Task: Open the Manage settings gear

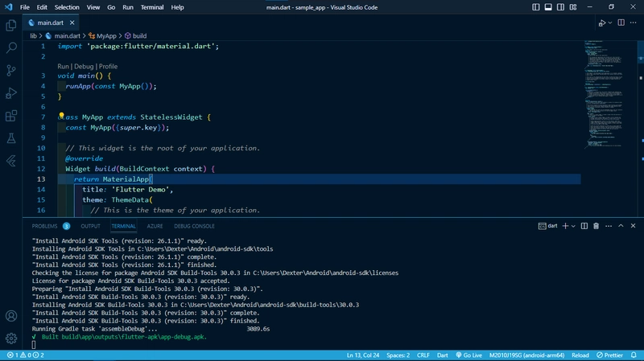Action: point(11,338)
